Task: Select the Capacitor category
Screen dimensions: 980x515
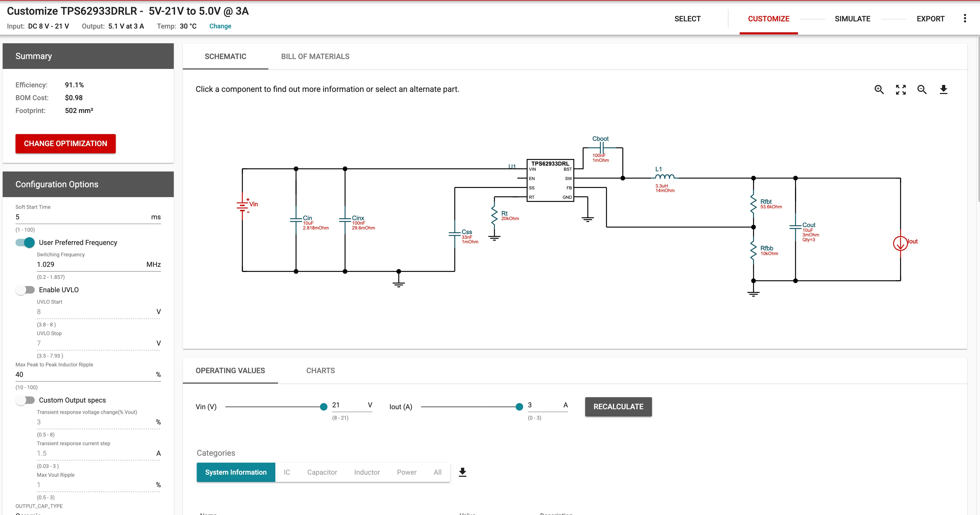Action: (x=322, y=472)
